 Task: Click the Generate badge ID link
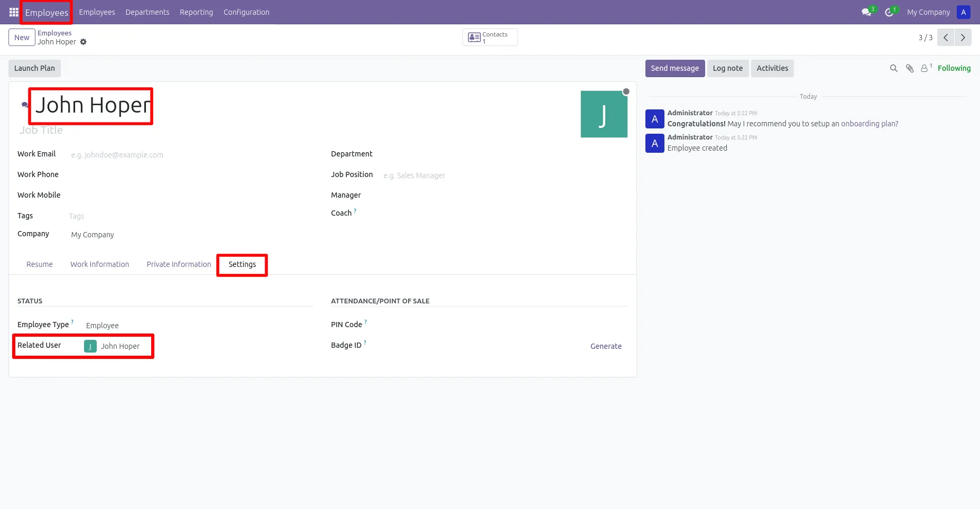pos(606,346)
